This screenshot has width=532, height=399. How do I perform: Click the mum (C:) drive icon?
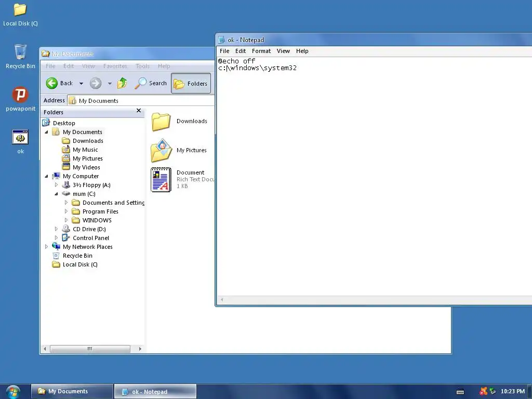[66, 194]
